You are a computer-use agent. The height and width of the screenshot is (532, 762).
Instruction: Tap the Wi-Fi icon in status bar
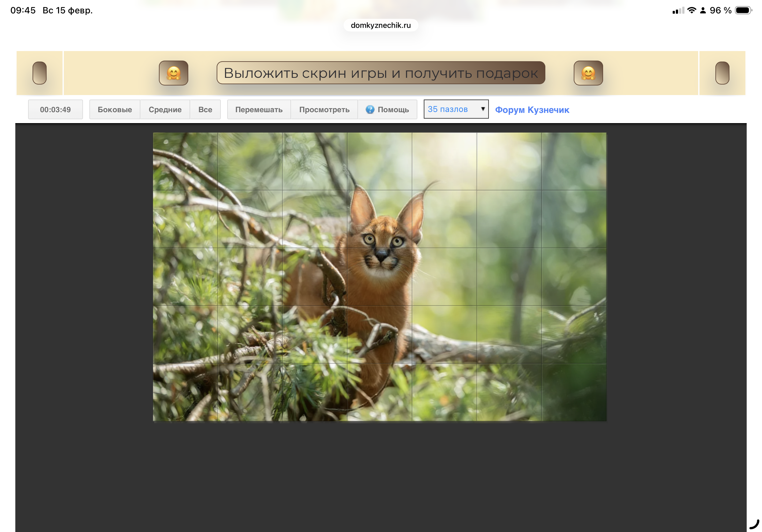tap(691, 10)
